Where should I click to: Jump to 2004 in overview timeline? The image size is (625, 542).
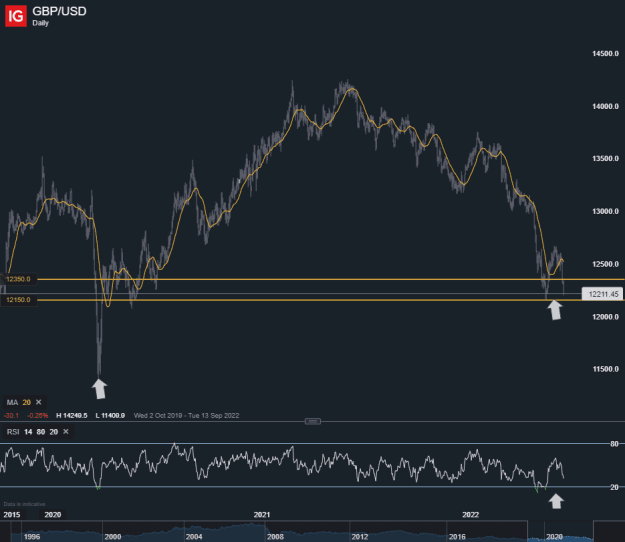pyautogui.click(x=194, y=537)
